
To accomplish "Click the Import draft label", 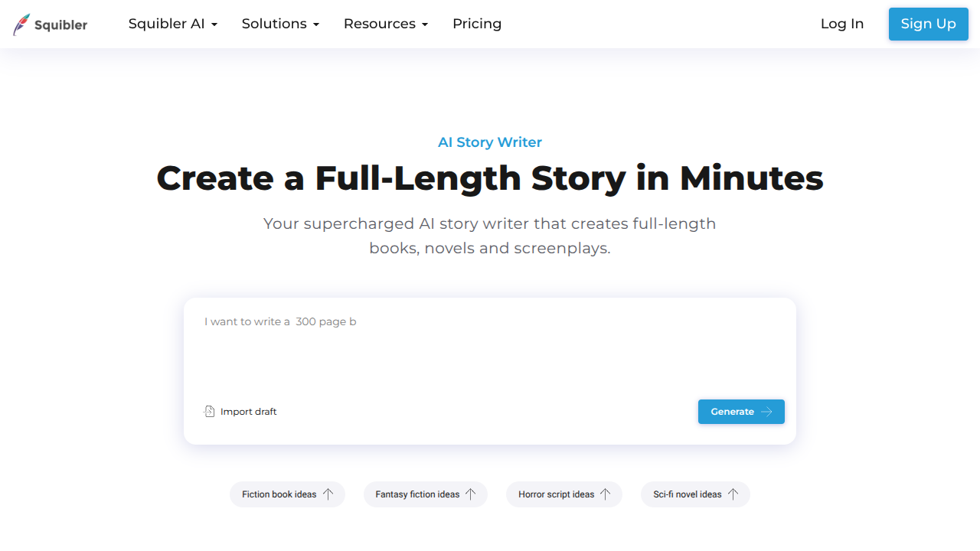I will [x=248, y=411].
